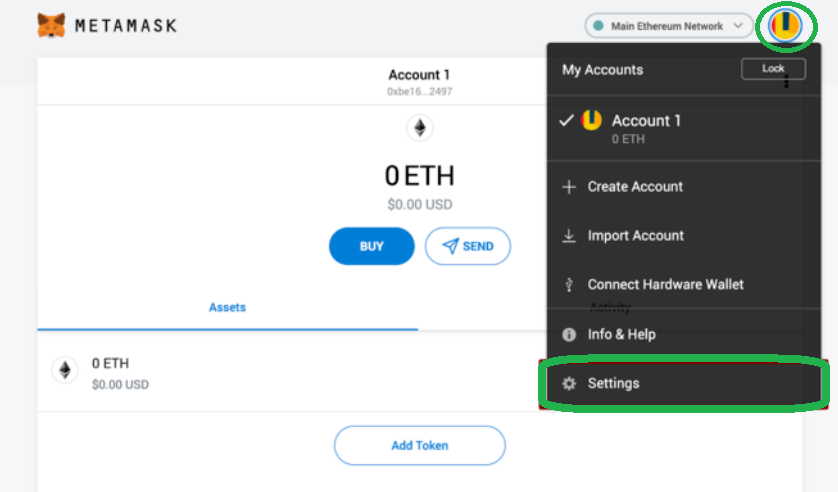
Task: Choose Connect Hardware Wallet entry
Action: [x=684, y=284]
